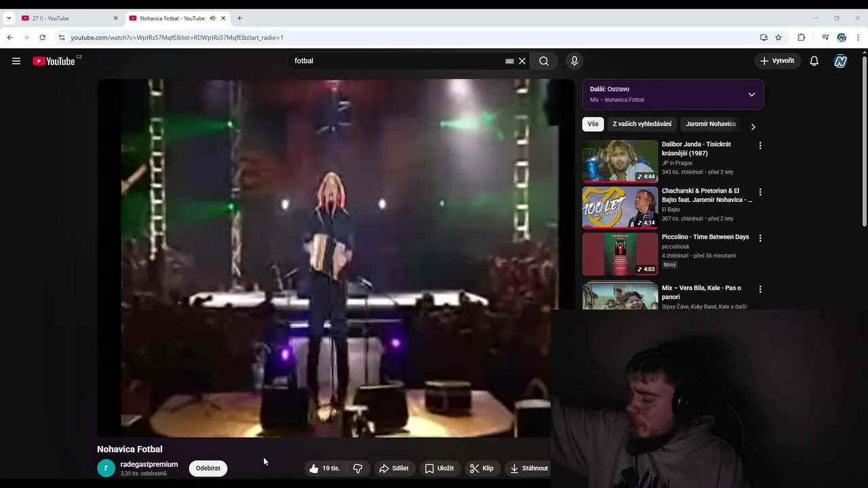Go back in Chrome browser
Viewport: 868px width, 488px height.
[10, 37]
